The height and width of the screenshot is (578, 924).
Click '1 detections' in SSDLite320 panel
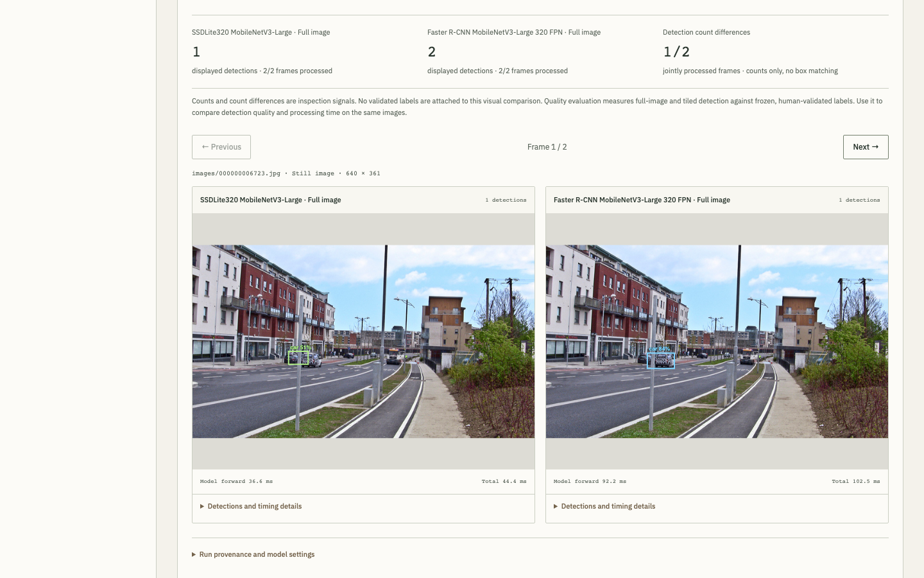pyautogui.click(x=506, y=200)
